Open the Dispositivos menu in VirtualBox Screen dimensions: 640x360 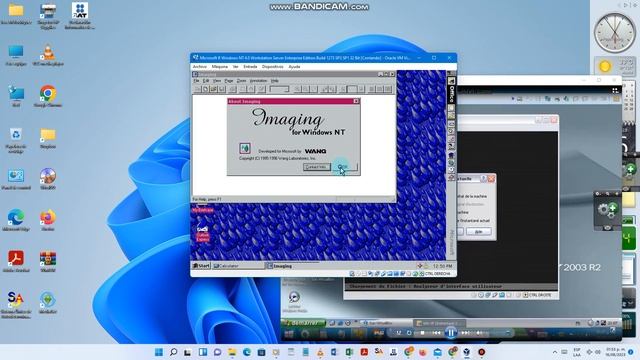point(272,67)
